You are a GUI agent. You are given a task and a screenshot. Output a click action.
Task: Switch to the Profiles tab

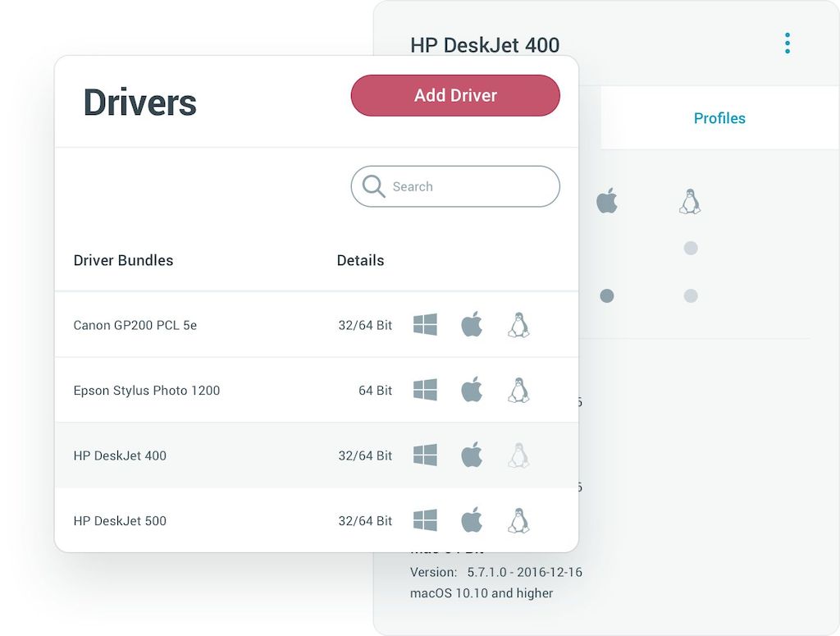pos(719,118)
